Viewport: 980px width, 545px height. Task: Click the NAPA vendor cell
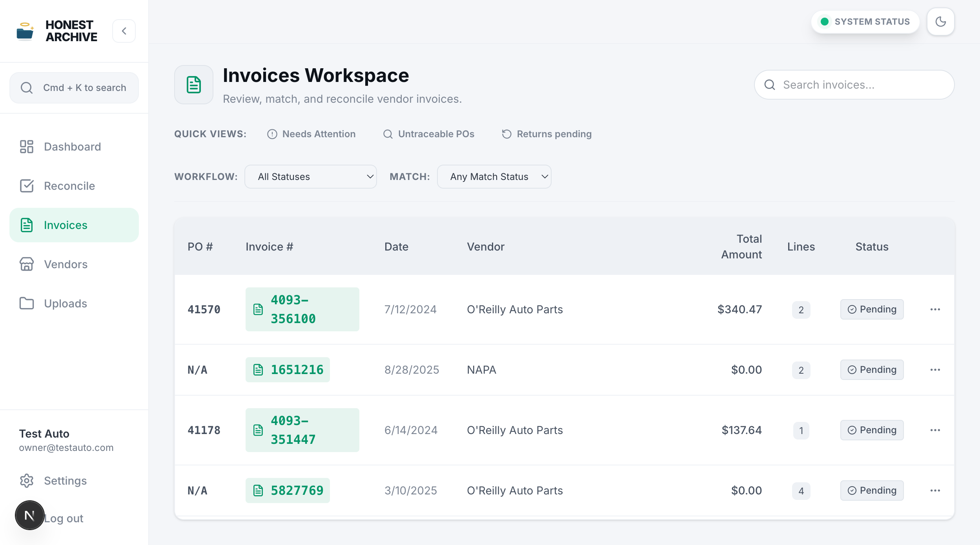[x=481, y=370]
